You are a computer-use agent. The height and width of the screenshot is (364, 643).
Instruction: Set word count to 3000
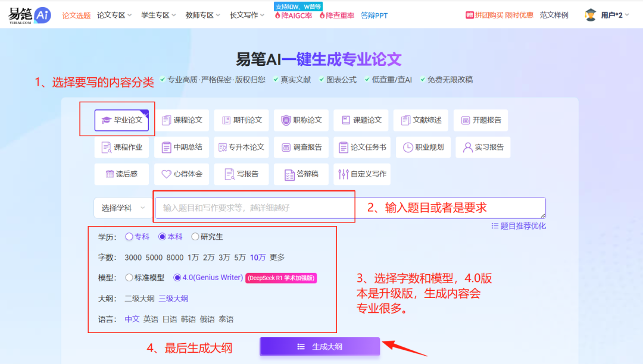click(133, 257)
